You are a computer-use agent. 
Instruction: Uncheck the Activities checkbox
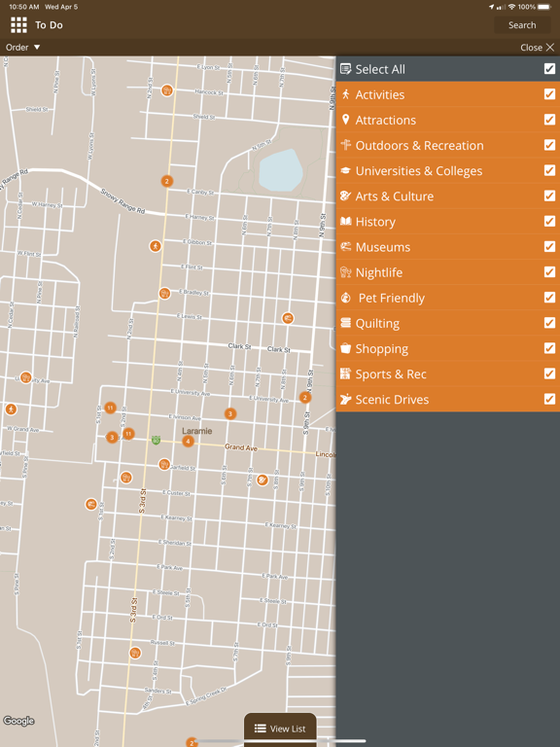549,94
